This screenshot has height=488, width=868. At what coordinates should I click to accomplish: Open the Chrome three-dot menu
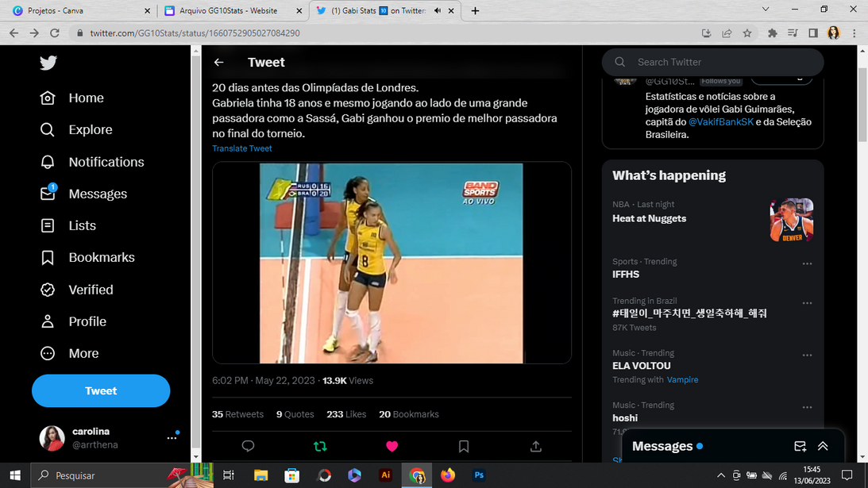[854, 33]
